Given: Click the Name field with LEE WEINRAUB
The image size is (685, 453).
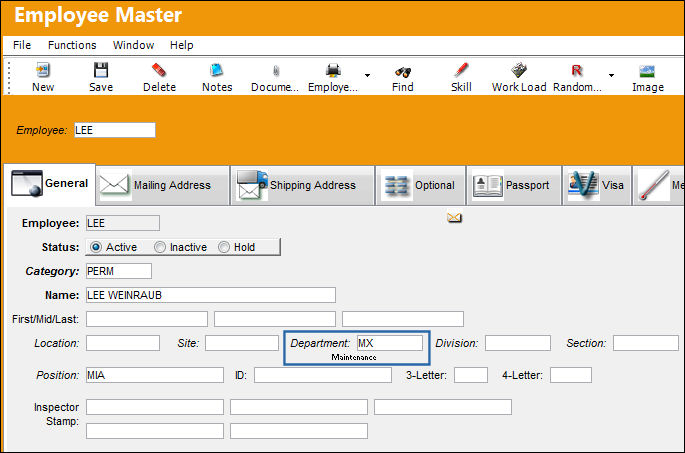Looking at the screenshot, I should pos(211,295).
